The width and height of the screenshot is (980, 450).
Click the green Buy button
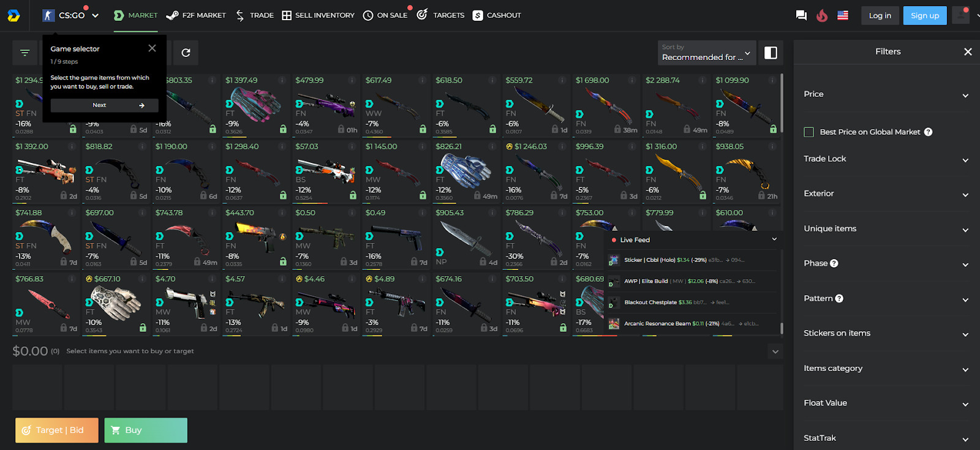tap(146, 430)
